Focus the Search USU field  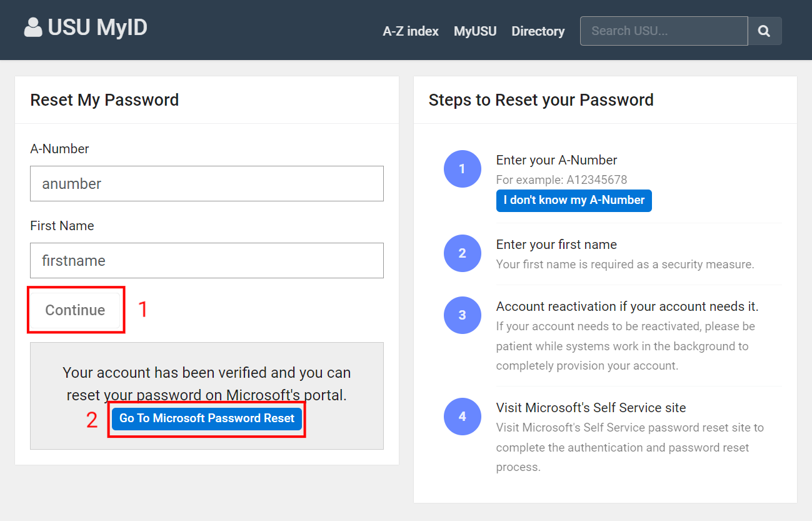tap(664, 31)
